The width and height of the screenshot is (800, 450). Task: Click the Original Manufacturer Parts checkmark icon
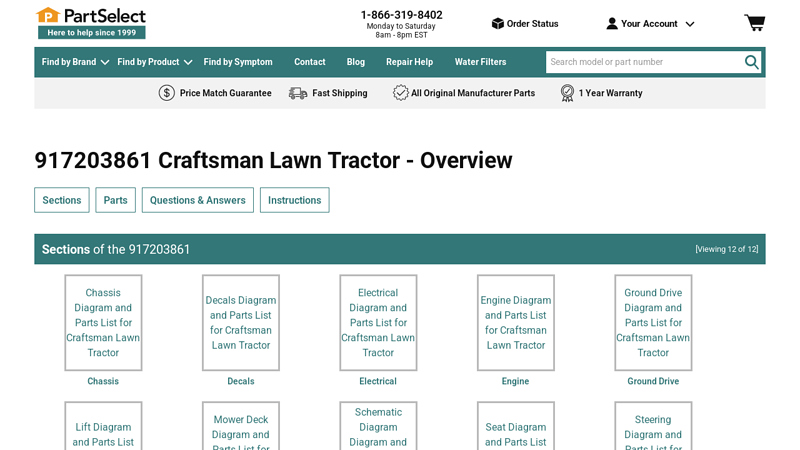pos(401,93)
